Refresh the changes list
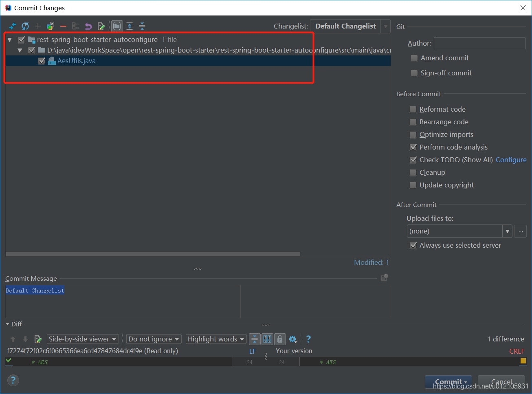The width and height of the screenshot is (532, 394). pos(25,26)
